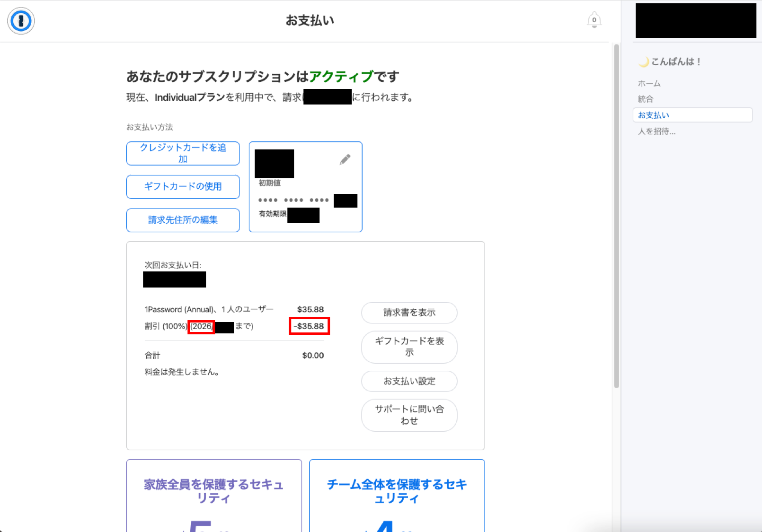Click the 1Password logo icon
762x532 pixels.
click(x=21, y=21)
